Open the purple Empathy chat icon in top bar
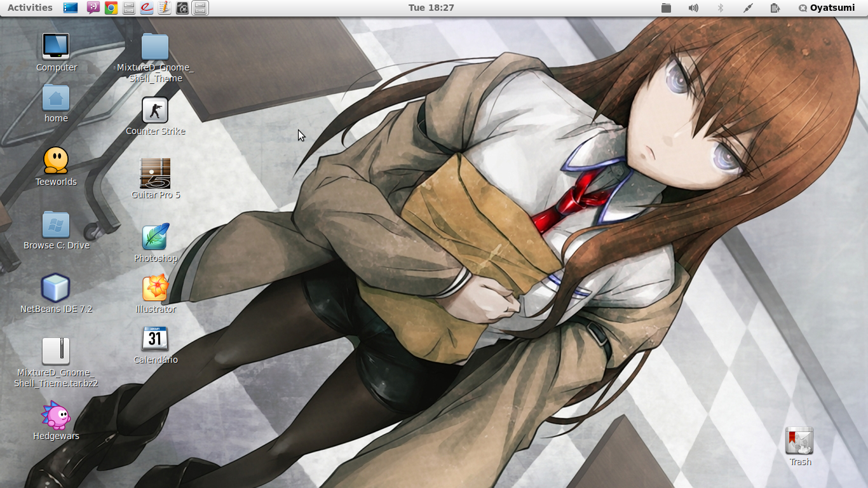Viewport: 868px width, 488px height. click(93, 8)
